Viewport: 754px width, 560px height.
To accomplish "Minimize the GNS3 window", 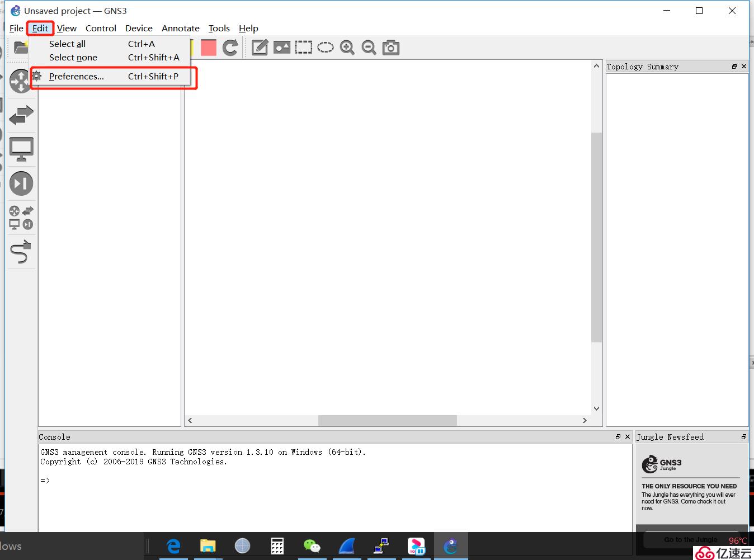I will coord(667,11).
